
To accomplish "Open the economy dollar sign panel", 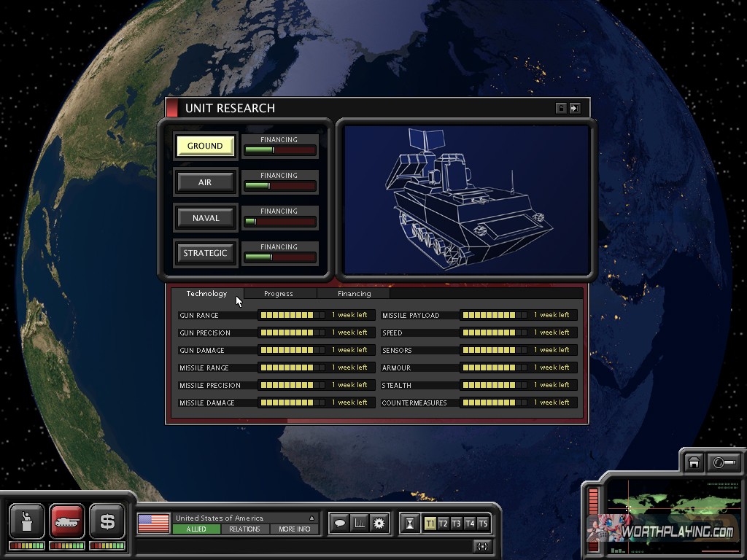I will 107,521.
